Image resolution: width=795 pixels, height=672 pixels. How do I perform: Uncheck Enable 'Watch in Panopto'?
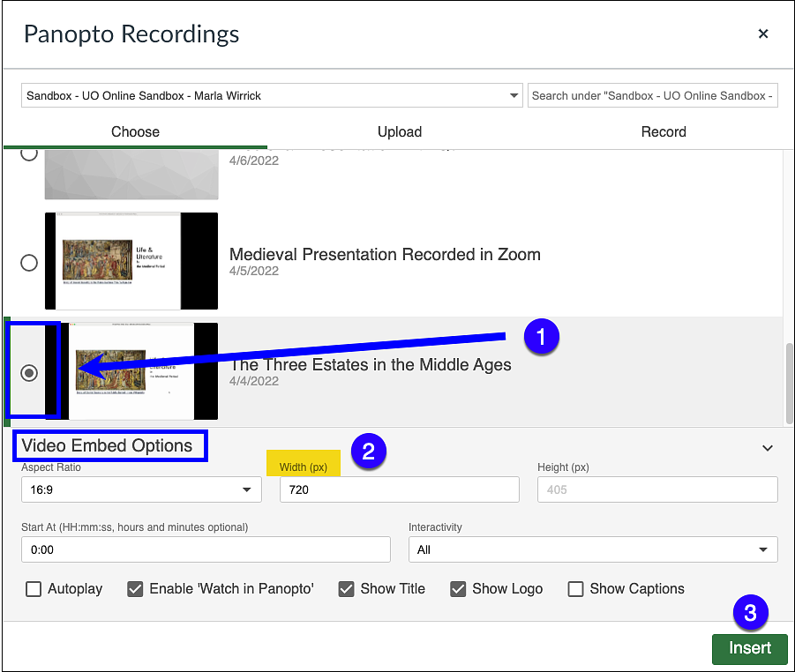[x=135, y=589]
